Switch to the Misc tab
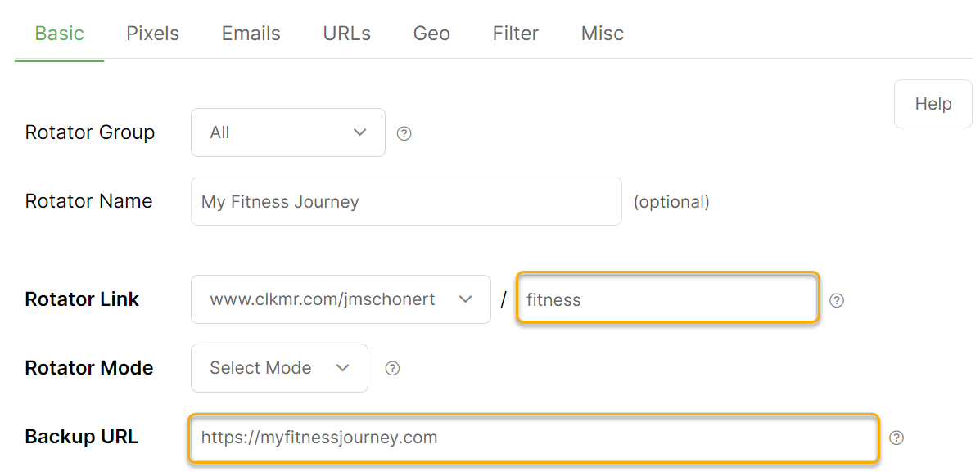 (603, 33)
